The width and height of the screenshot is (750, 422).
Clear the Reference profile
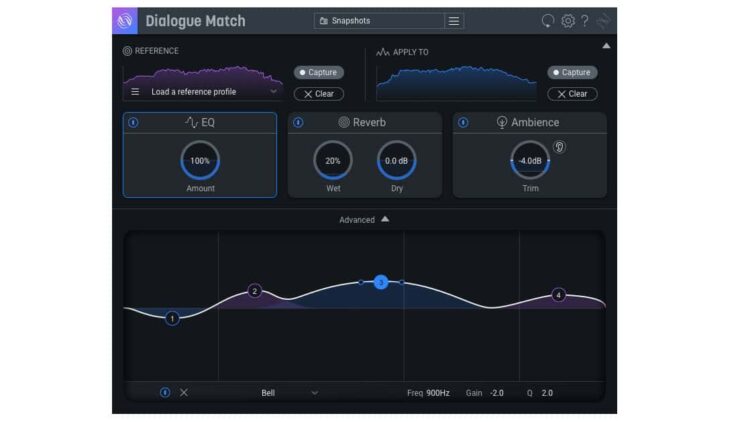tap(319, 94)
